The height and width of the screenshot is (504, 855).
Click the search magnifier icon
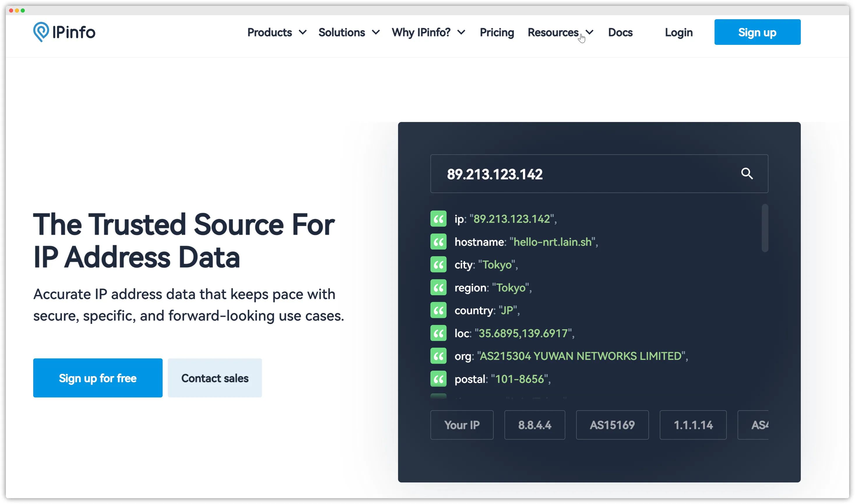(747, 174)
